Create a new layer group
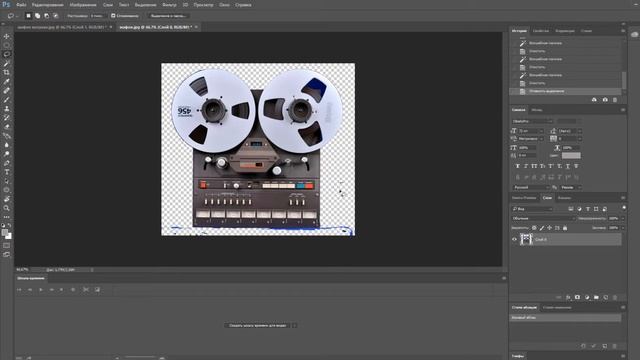The height and width of the screenshot is (360, 640). point(596,297)
